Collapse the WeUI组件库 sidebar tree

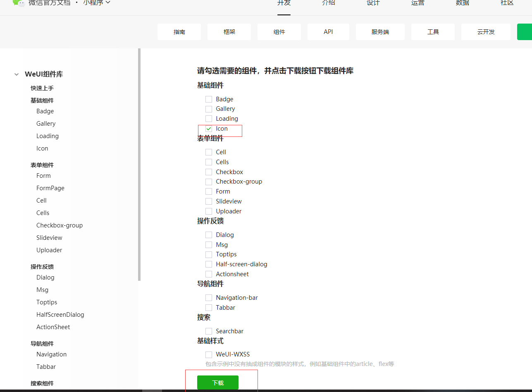(x=16, y=74)
